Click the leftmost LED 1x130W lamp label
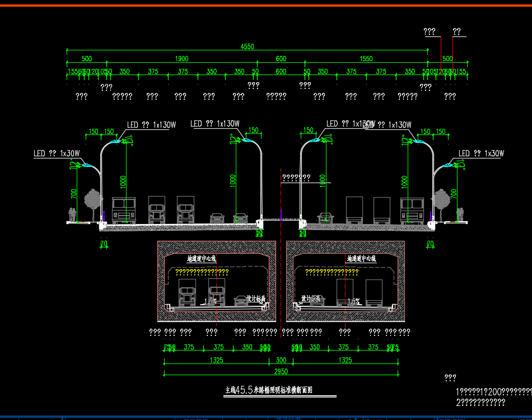Viewport: 532px width, 420px height. pos(151,125)
